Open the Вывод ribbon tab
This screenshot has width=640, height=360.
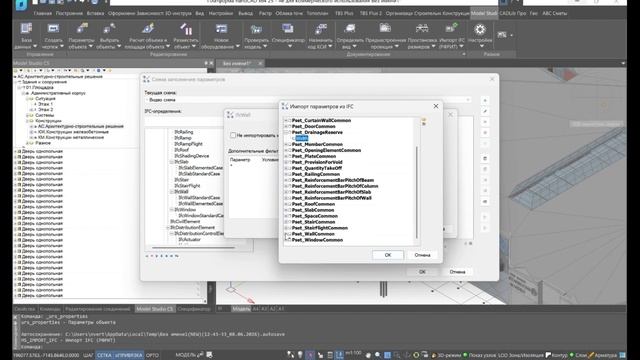tap(245, 13)
